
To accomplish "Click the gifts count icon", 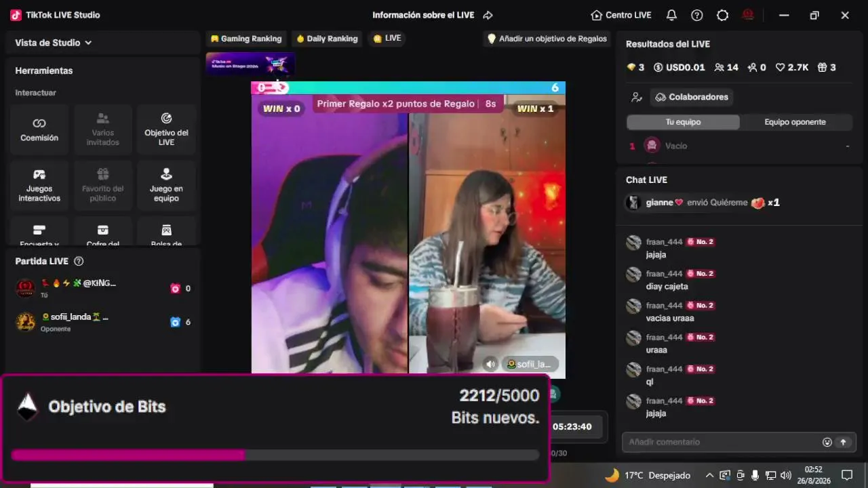I will (x=822, y=67).
